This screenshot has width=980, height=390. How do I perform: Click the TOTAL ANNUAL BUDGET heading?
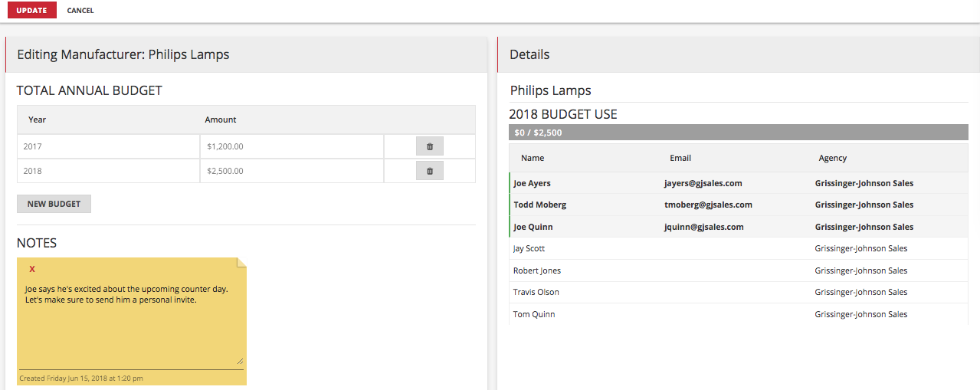pos(90,90)
